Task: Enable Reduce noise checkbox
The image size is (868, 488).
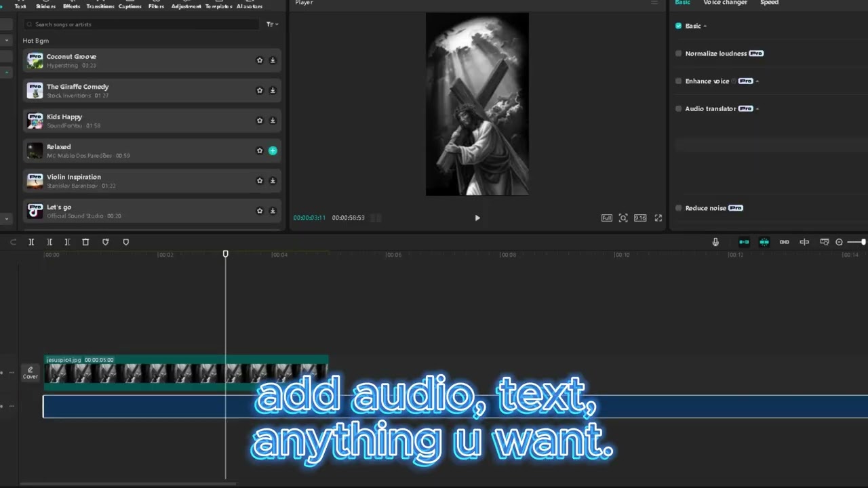Action: 678,208
